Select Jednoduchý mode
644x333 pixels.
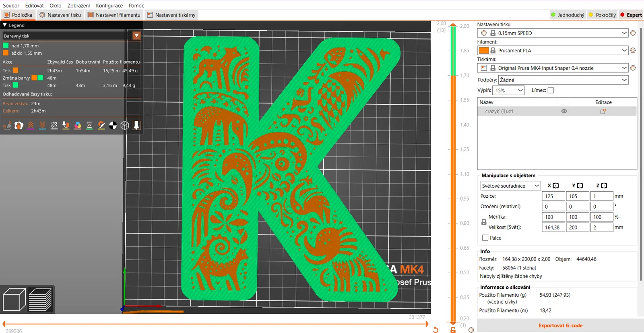(568, 15)
